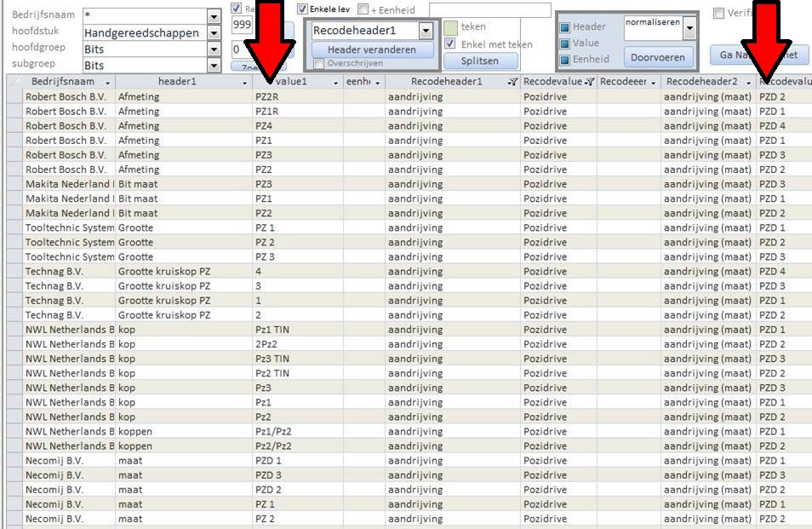Image resolution: width=812 pixels, height=529 pixels.
Task: Open sort arrow on Bedrijfsnaam column
Action: click(107, 83)
